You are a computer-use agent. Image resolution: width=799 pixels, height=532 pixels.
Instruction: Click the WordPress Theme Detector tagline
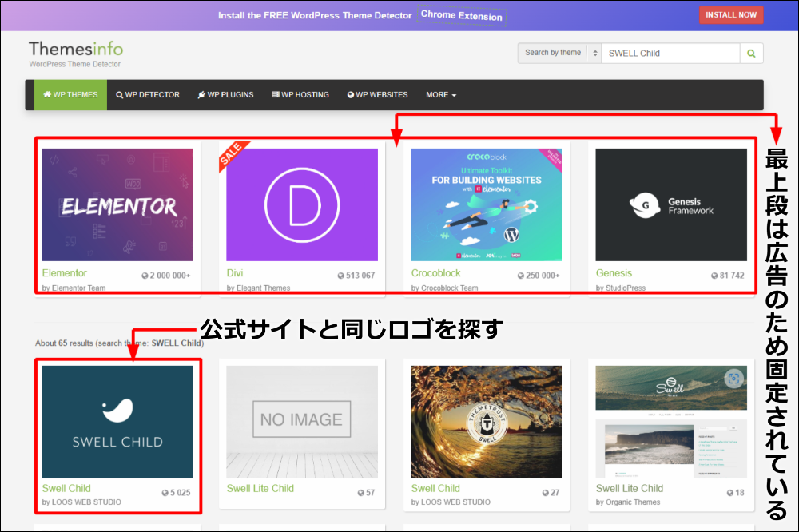[x=75, y=64]
